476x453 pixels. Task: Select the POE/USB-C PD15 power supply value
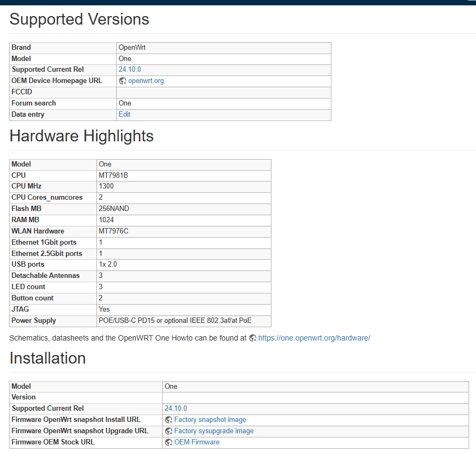point(175,321)
